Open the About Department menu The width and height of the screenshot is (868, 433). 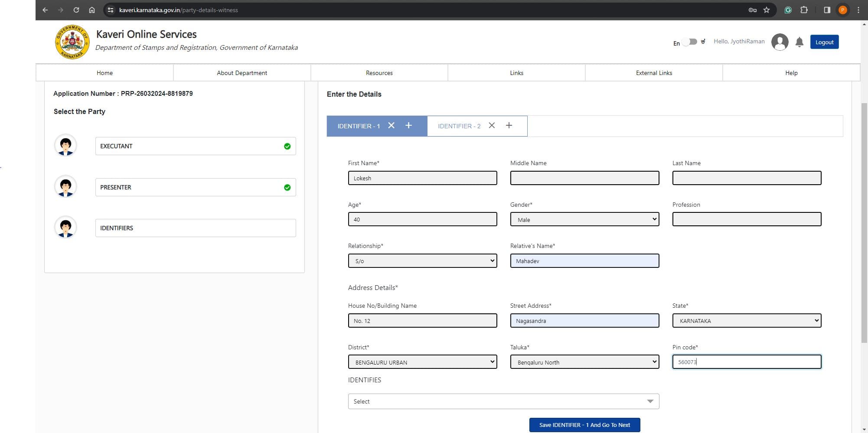pos(242,73)
